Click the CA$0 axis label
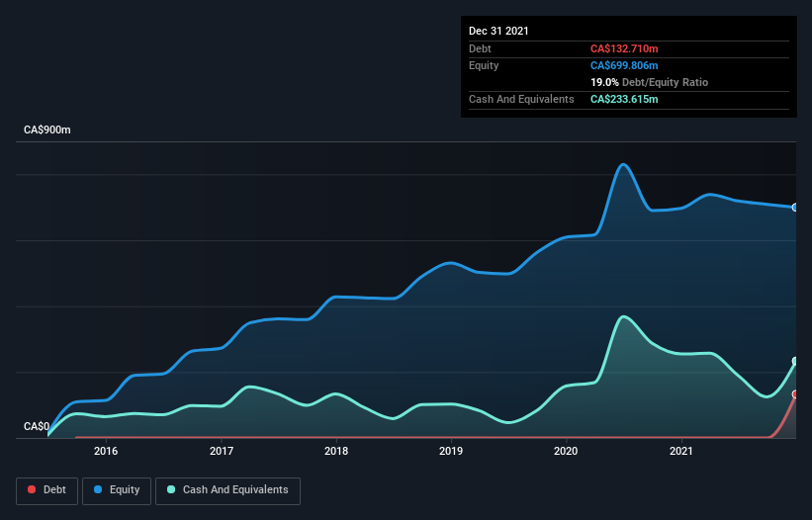The height and width of the screenshot is (520, 812). point(37,426)
